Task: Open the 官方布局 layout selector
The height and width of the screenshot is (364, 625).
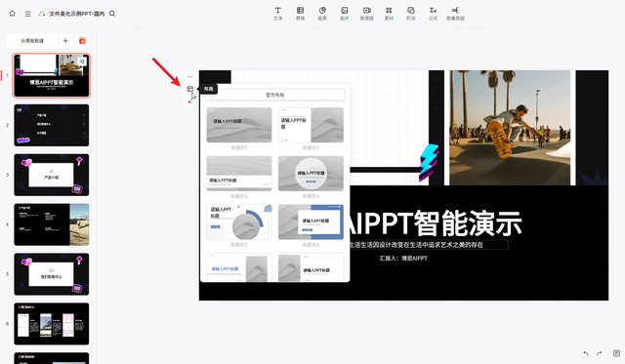Action: pyautogui.click(x=274, y=95)
